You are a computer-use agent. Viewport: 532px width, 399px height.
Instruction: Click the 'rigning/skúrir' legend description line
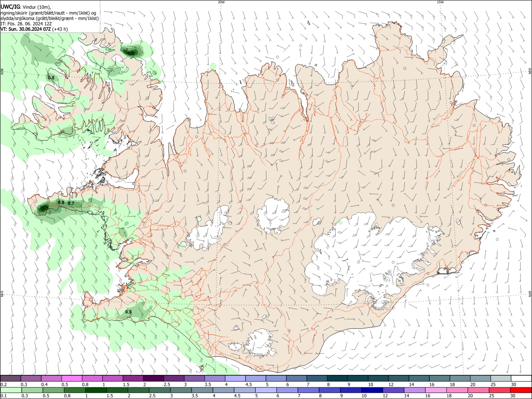[x=49, y=13]
